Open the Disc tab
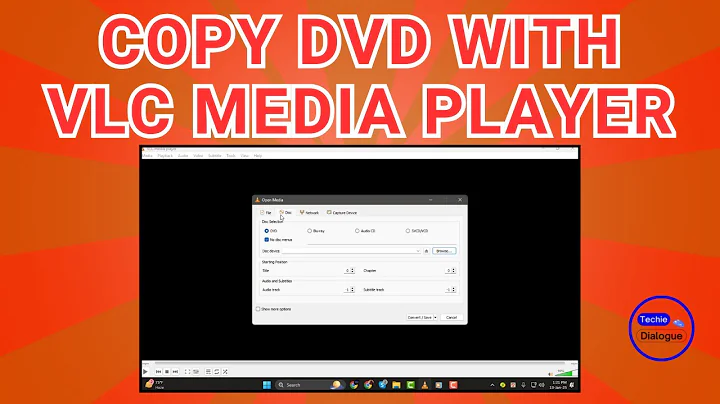 [286, 213]
